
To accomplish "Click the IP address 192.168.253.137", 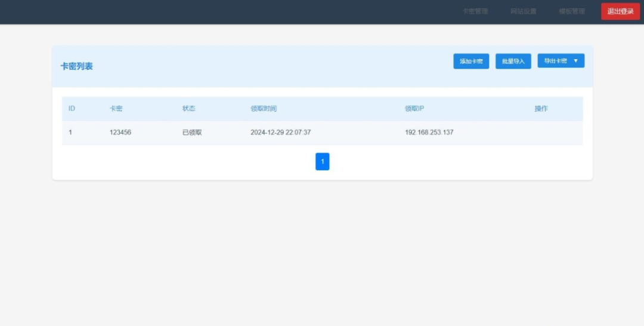I will (429, 133).
